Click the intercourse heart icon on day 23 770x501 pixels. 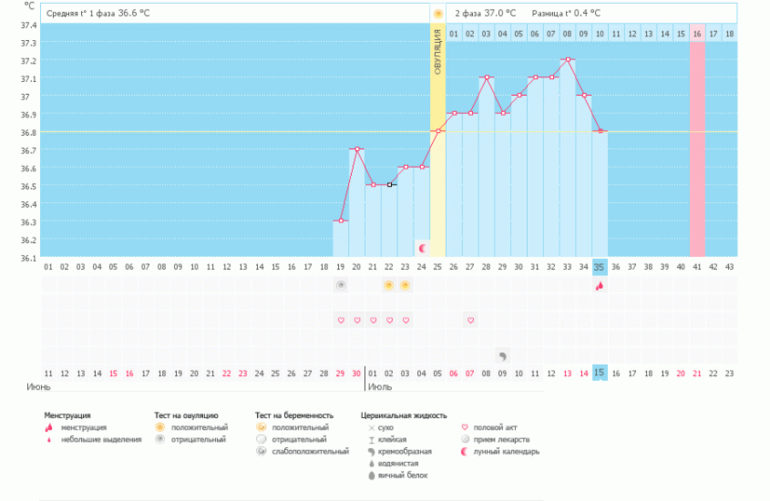point(406,320)
